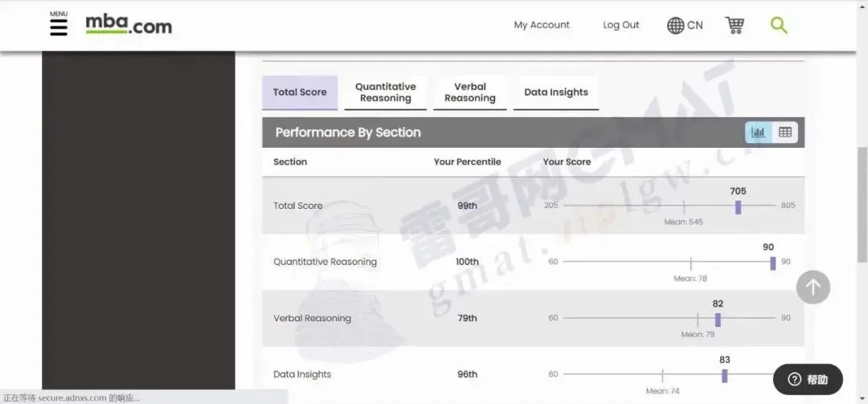
Task: Click the Verbal Reasoning 82 marker
Action: coord(718,320)
